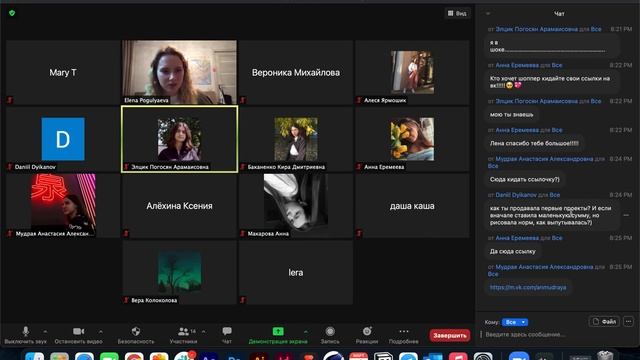Viewport: 640px width, 360px height.
Task: Select Вероника Михайлова participant tile
Action: [296, 72]
